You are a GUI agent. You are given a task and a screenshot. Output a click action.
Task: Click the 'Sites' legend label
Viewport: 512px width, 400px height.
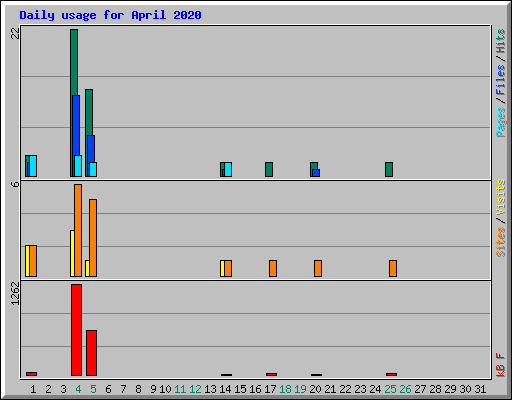click(500, 242)
